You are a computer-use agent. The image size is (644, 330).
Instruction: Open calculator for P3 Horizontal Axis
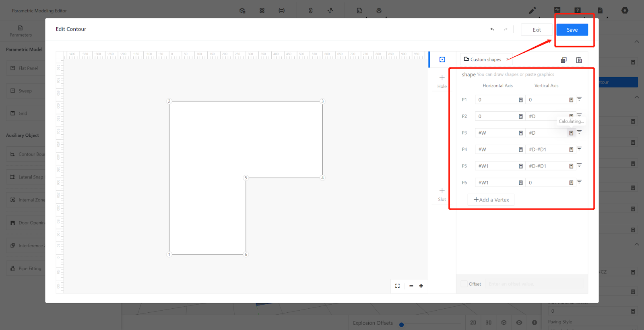[x=520, y=133]
